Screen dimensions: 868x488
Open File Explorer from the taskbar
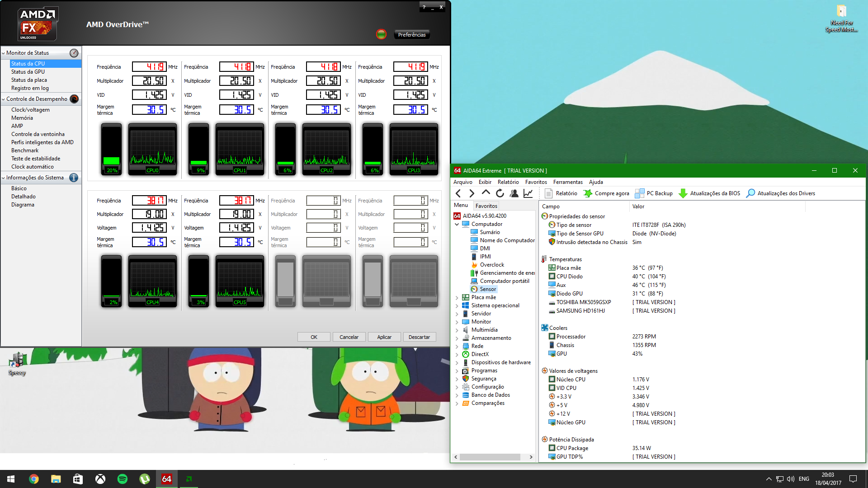[56, 479]
